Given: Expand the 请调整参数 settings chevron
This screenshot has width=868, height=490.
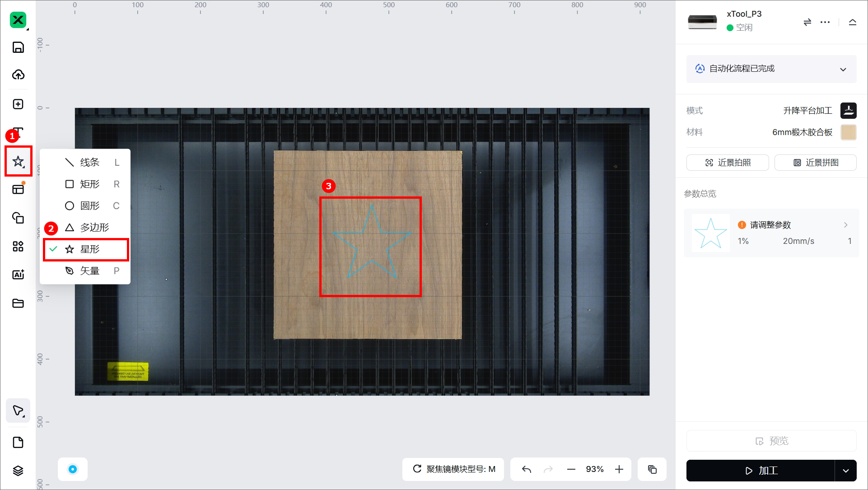Looking at the screenshot, I should coord(845,225).
